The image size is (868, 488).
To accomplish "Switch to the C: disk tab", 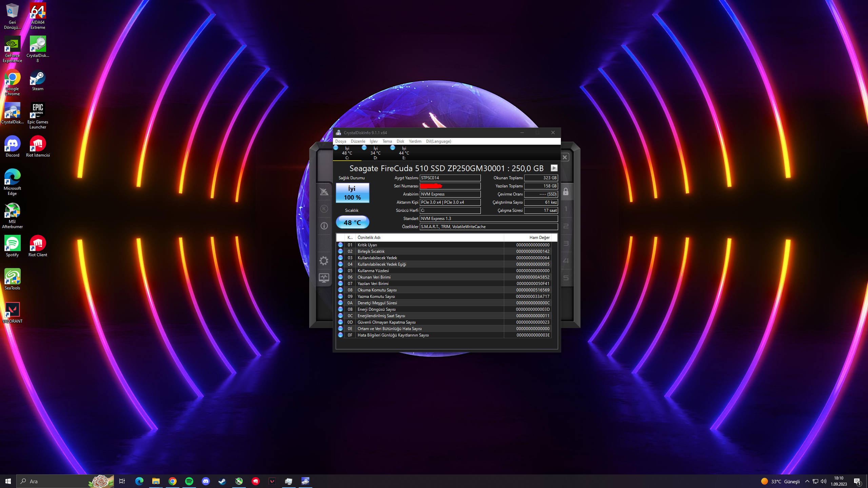I will coord(347,153).
